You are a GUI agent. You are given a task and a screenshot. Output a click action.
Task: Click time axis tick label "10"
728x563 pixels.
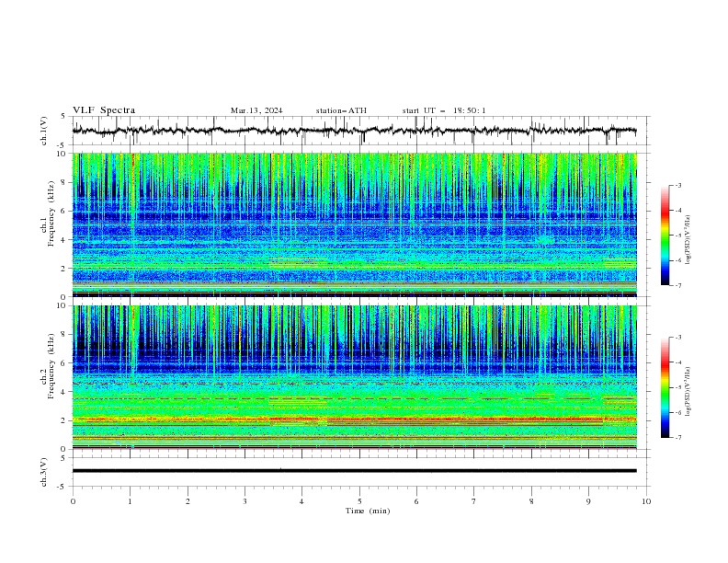point(646,501)
